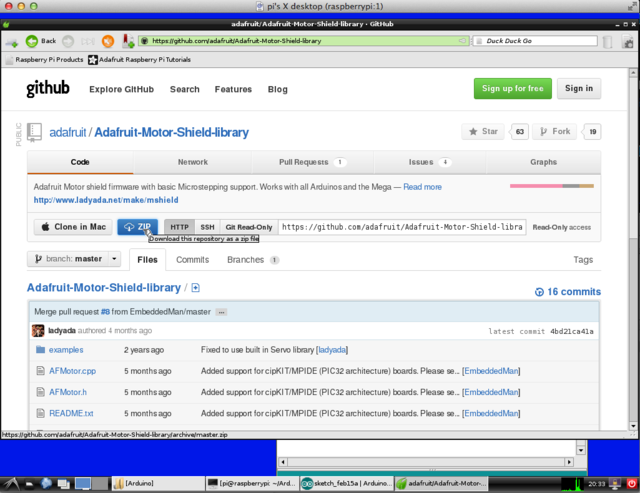Click the Star icon button
The image size is (640, 493).
[x=484, y=132]
